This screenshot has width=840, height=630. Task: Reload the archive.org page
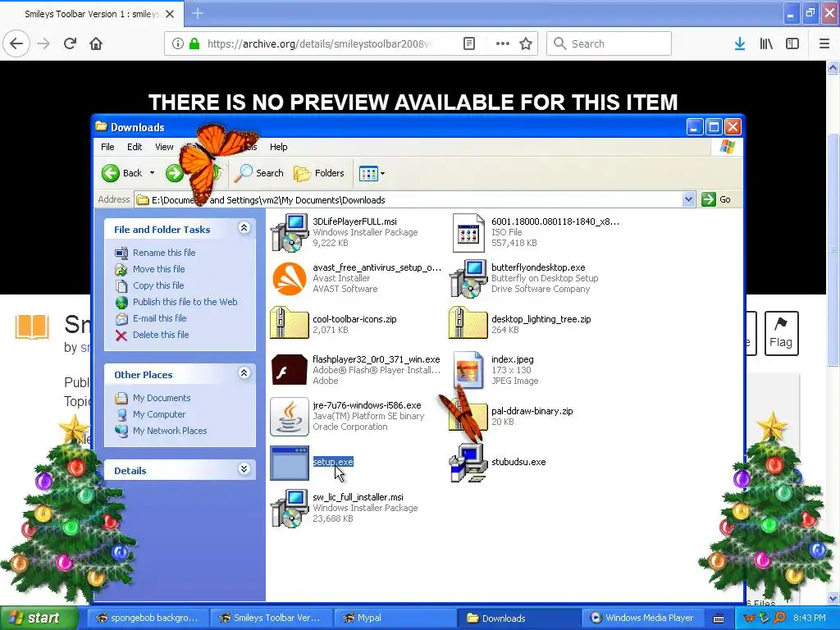[71, 43]
